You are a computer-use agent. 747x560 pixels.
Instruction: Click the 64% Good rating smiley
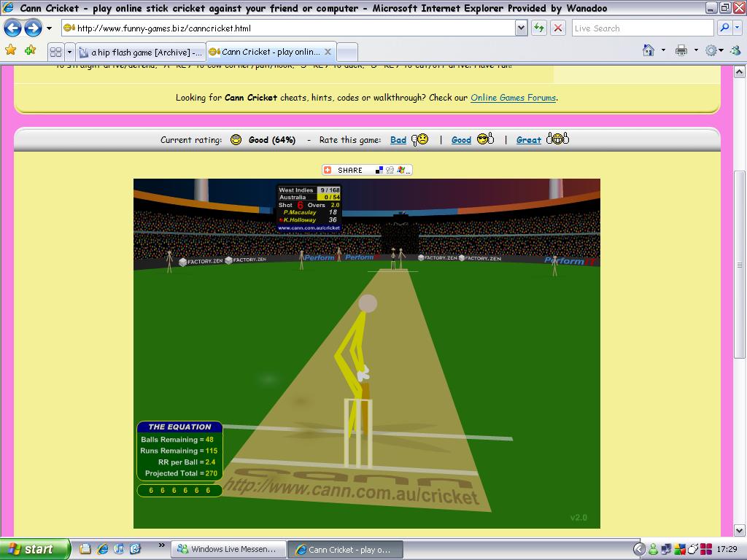pos(237,139)
